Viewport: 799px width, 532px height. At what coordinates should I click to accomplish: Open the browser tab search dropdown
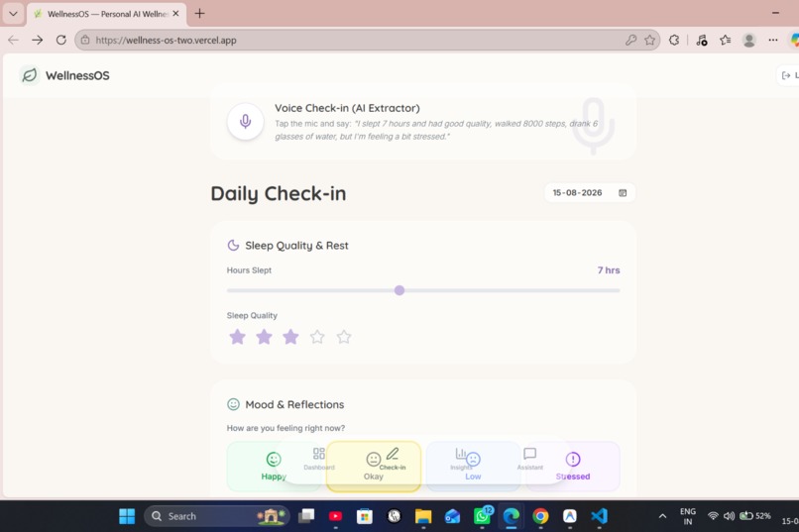(x=13, y=14)
